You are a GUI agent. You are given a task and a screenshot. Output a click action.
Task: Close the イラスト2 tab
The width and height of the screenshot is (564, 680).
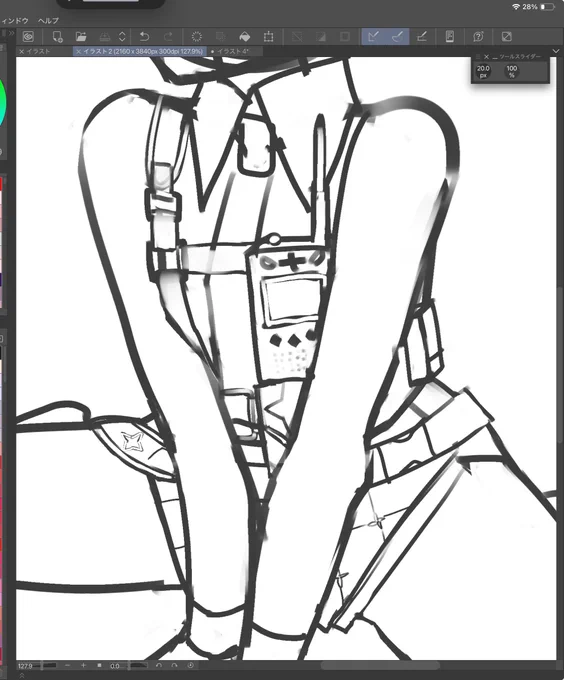(x=78, y=51)
